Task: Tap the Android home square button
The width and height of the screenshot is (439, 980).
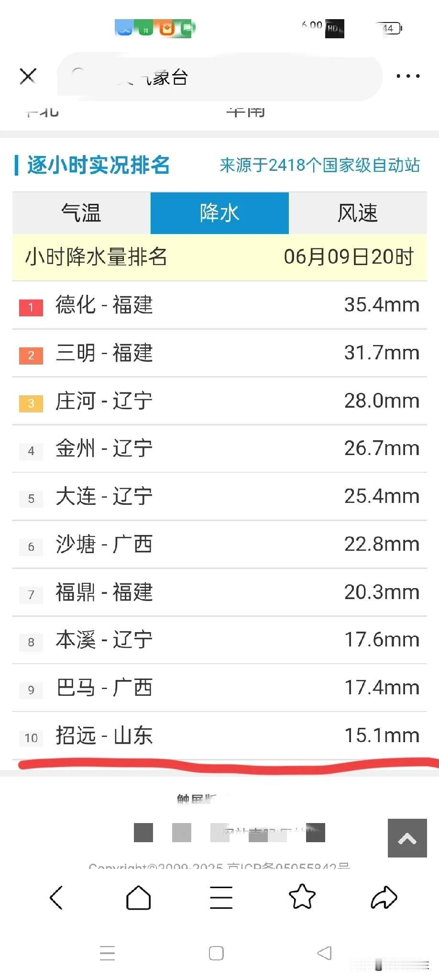Action: (216, 953)
